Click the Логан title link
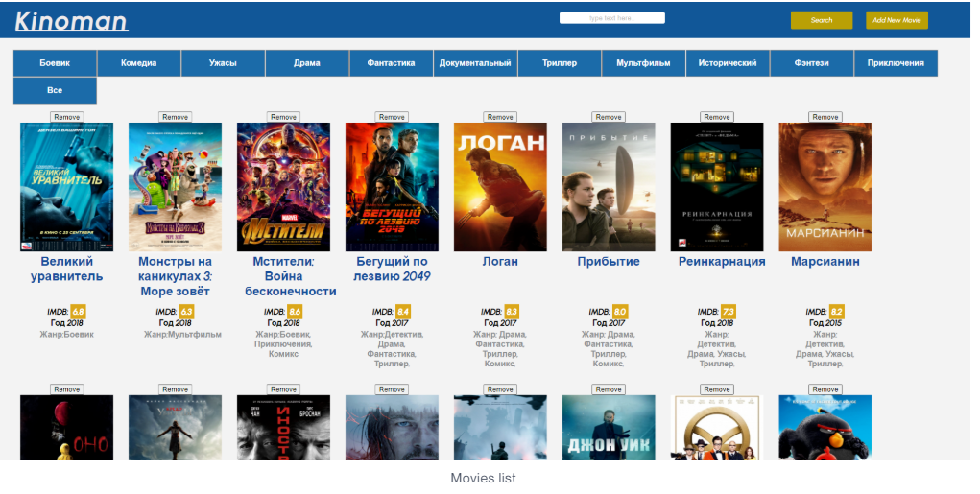The height and width of the screenshot is (494, 980). point(500,262)
